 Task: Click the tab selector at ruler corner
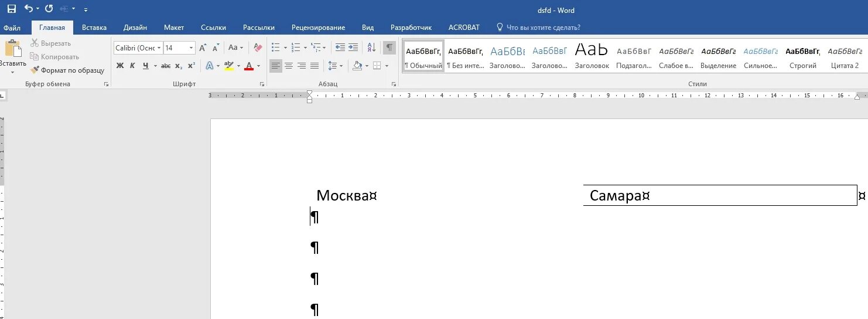(2, 94)
